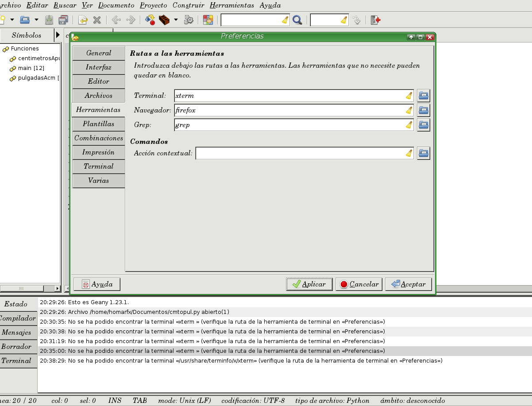The image size is (532, 406).
Task: Close the document with the toolbar X icon
Action: click(x=96, y=20)
